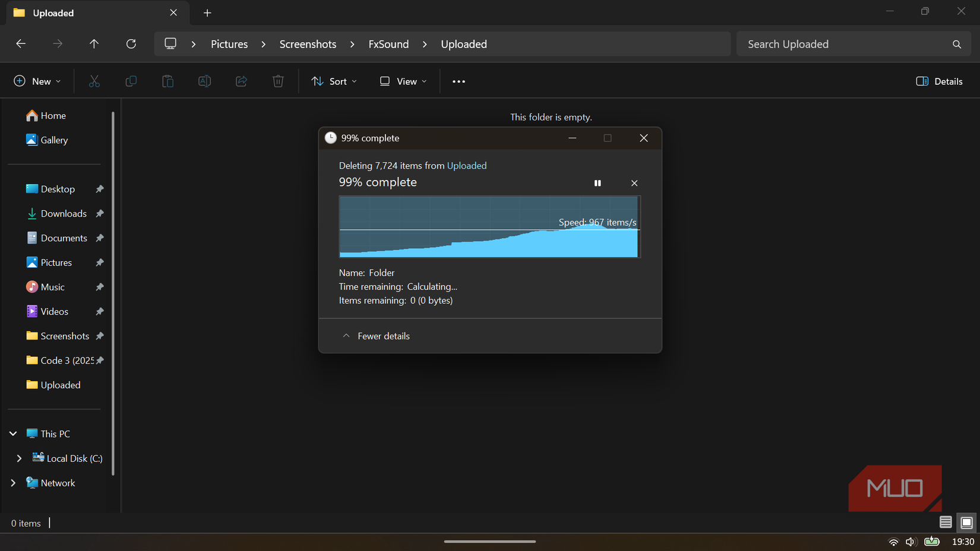Go back to the previous folder
The width and height of the screenshot is (980, 551).
(21, 44)
